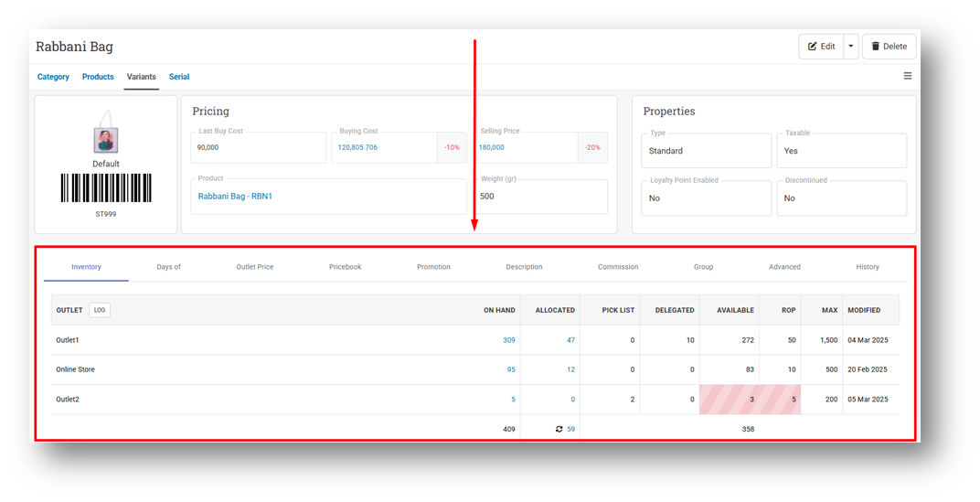This screenshot has width=980, height=502.
Task: Click the barcode image ST999
Action: coord(106,187)
